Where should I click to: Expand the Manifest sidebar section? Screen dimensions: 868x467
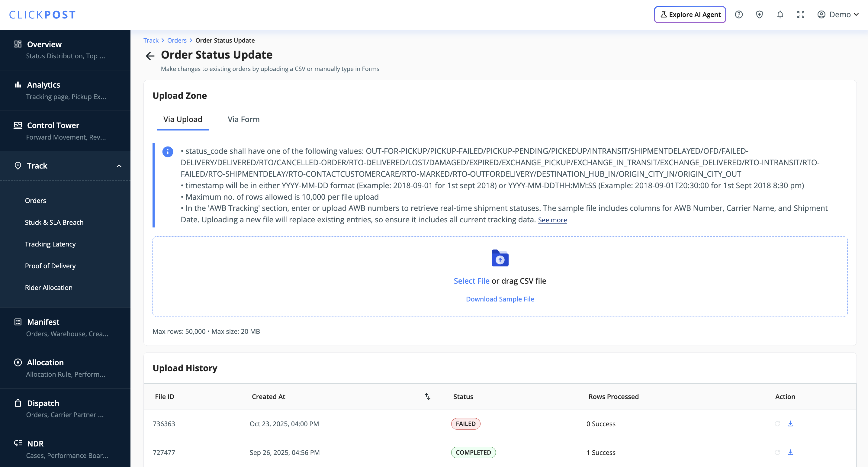pos(43,322)
